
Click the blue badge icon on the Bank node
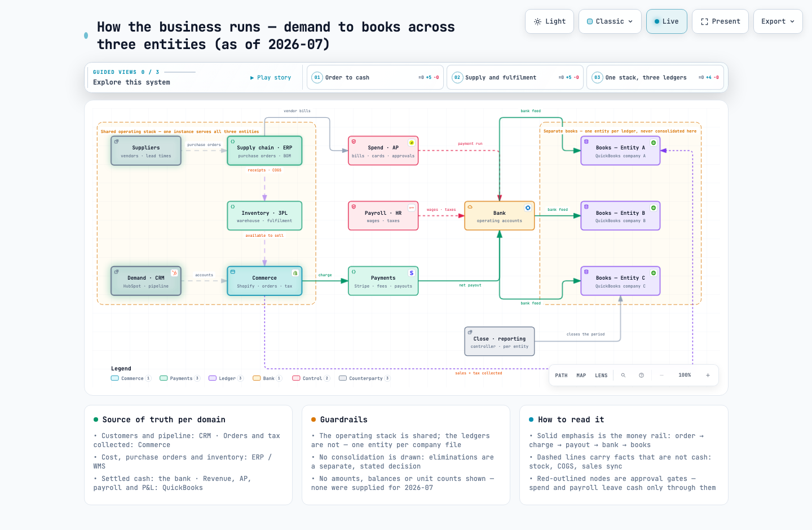528,208
